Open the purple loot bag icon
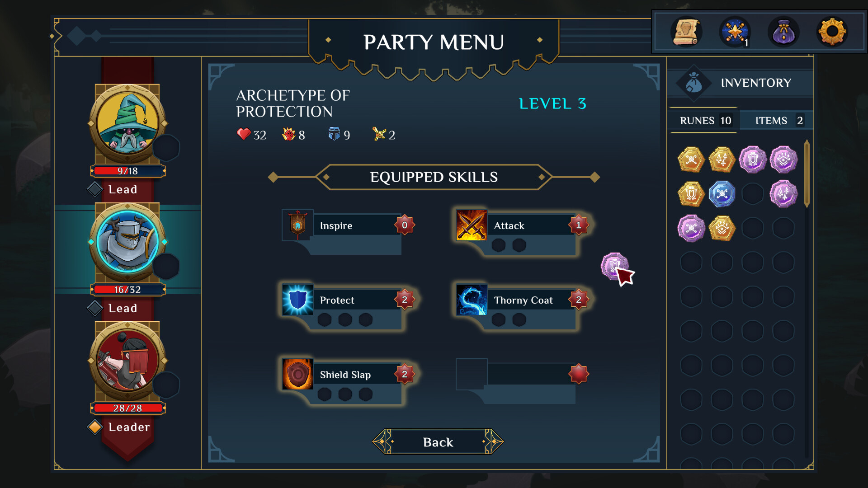 pos(783,32)
